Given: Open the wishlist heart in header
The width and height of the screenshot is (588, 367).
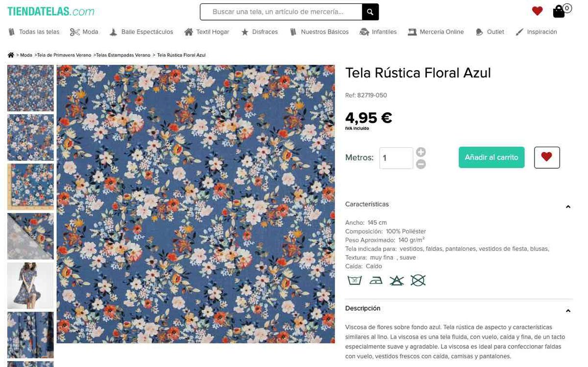Looking at the screenshot, I should 537,11.
